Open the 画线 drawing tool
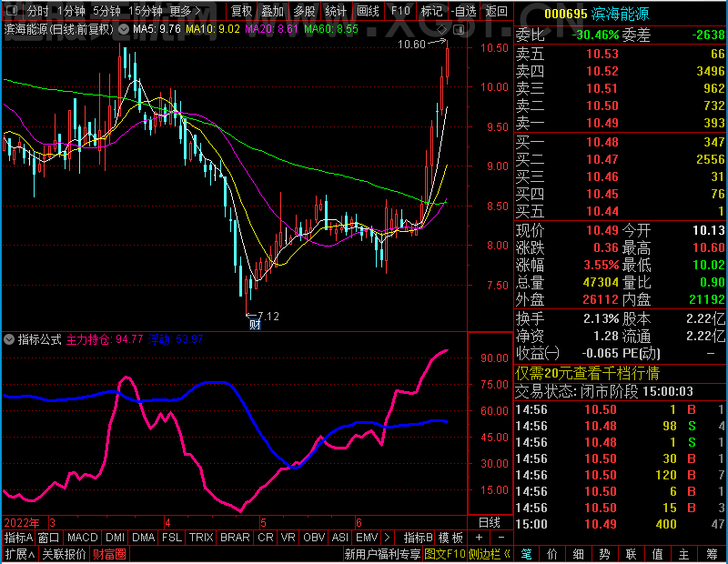The height and width of the screenshot is (564, 728). tap(368, 11)
